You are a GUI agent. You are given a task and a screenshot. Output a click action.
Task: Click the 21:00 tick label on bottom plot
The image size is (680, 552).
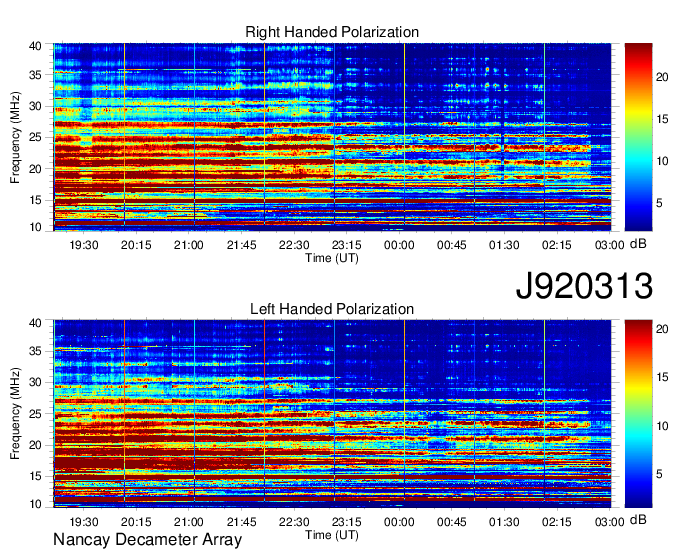(189, 522)
